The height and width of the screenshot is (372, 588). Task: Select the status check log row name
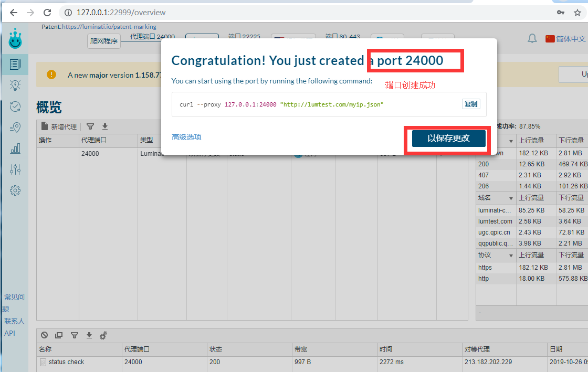click(66, 362)
